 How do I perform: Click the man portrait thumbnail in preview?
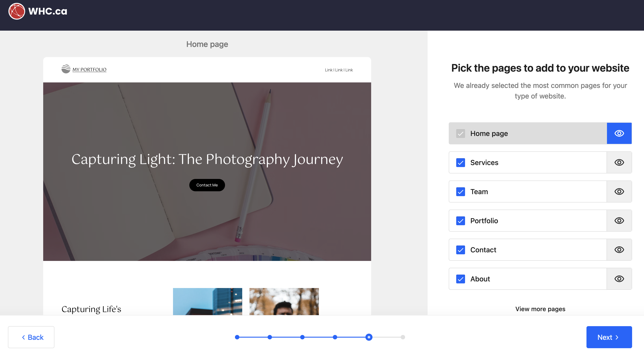pos(284,301)
